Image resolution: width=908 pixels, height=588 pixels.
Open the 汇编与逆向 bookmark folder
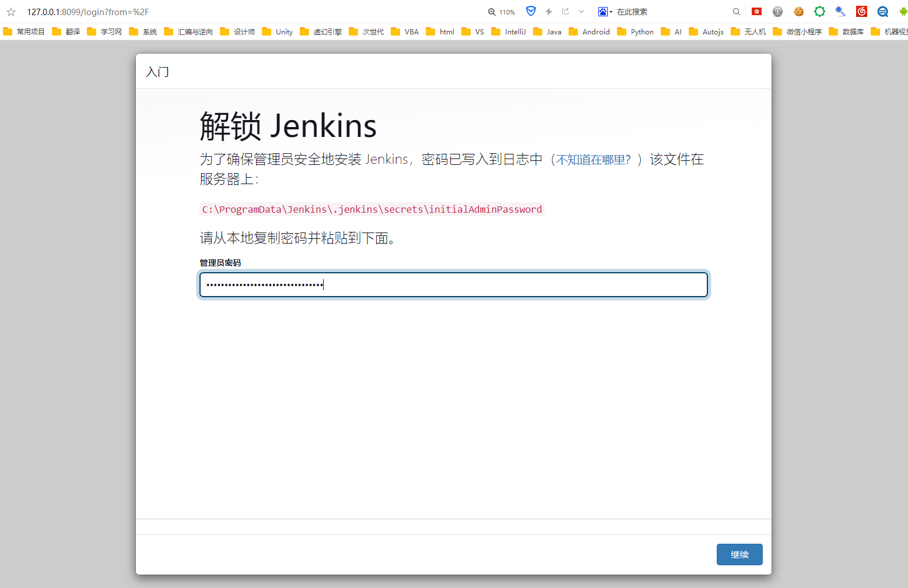(188, 31)
